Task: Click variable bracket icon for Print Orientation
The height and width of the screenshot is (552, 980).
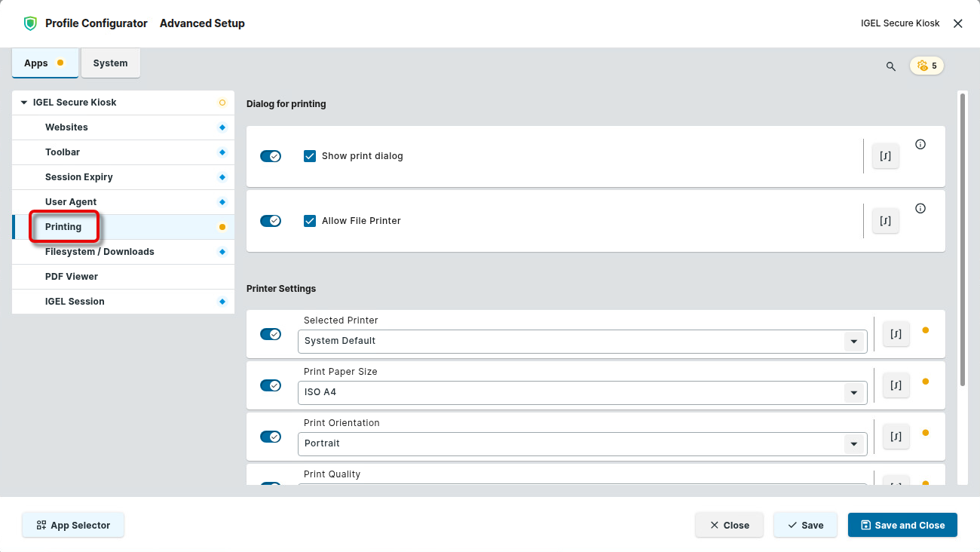Action: [896, 437]
